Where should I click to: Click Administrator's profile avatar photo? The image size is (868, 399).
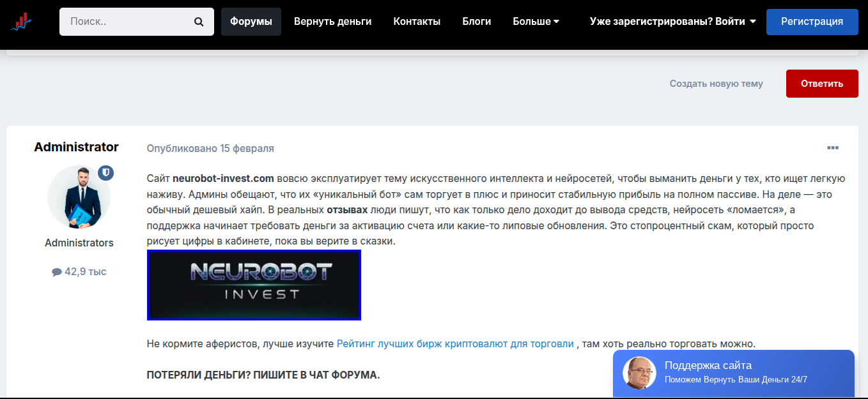[79, 197]
